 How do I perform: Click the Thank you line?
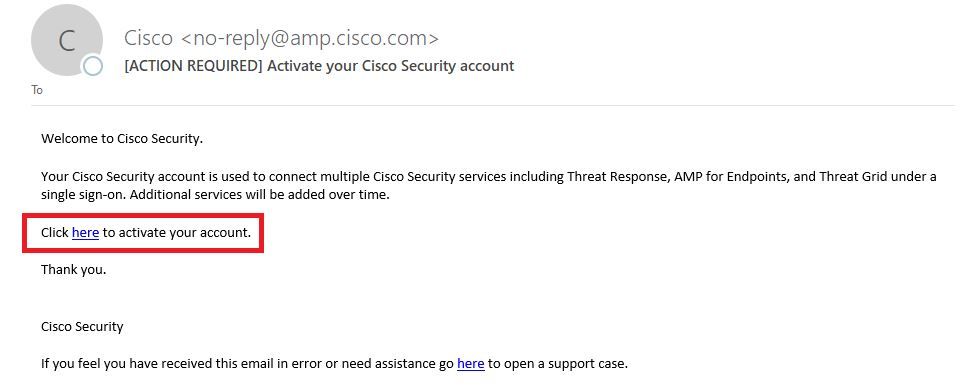pos(73,270)
